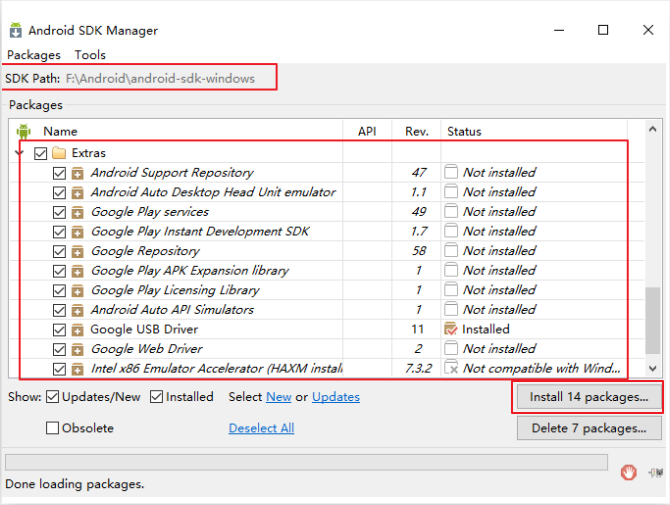This screenshot has width=670, height=505.
Task: Click status icon of Android Support Repository row
Action: point(451,172)
